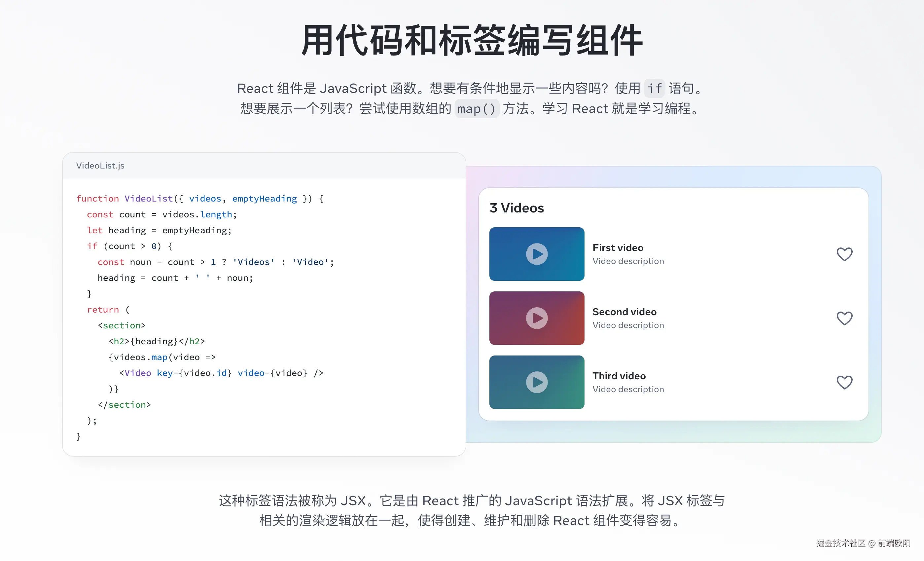Open the First video title link
Image resolution: width=924 pixels, height=561 pixels.
[618, 247]
